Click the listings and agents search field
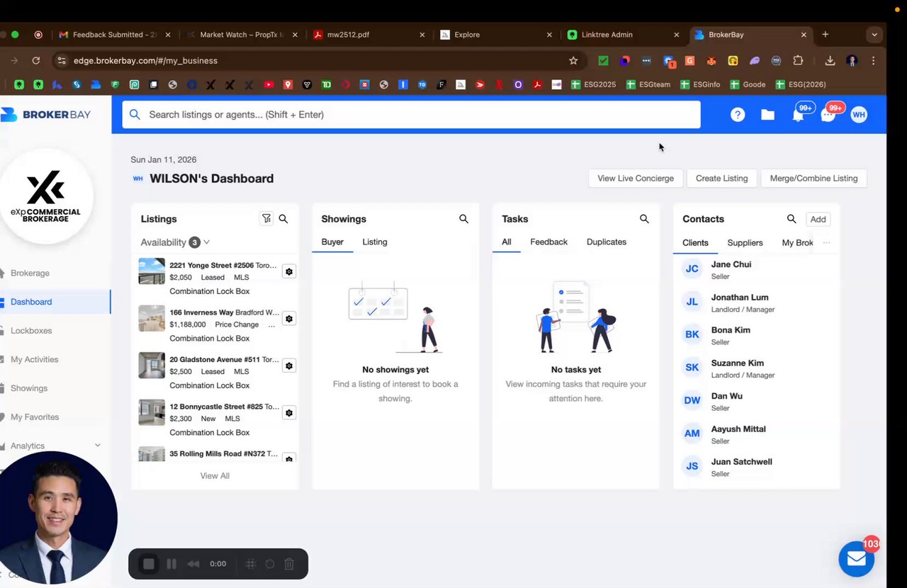Image resolution: width=907 pixels, height=588 pixels. [x=411, y=115]
